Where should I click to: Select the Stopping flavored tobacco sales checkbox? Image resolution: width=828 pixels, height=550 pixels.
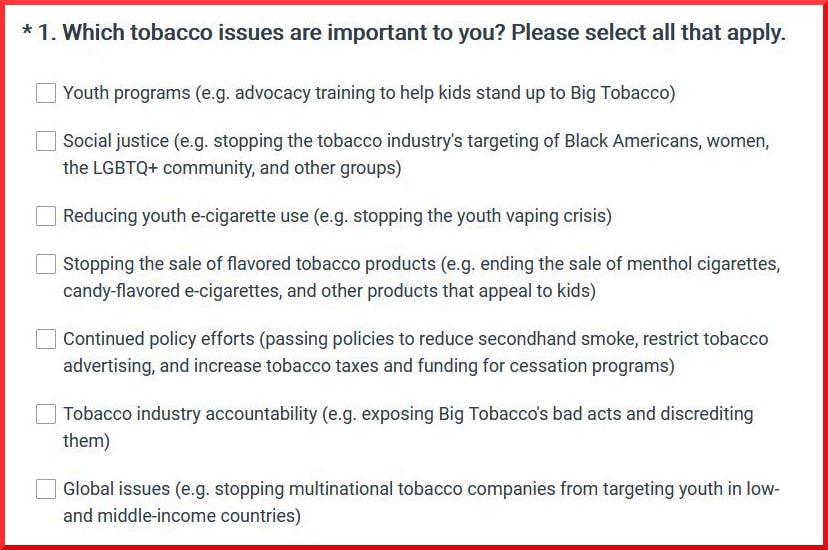click(x=46, y=264)
